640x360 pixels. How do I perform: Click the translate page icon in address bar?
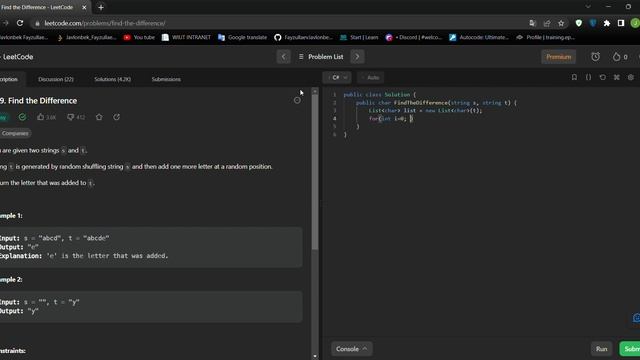pos(532,23)
